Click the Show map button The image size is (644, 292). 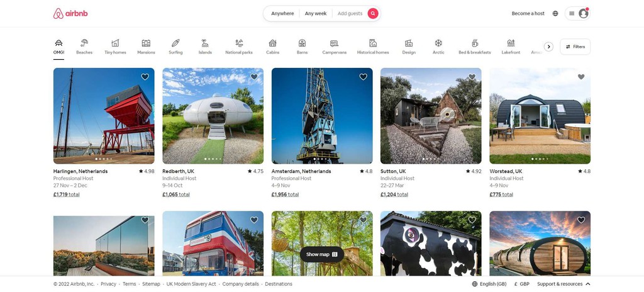pos(321,255)
